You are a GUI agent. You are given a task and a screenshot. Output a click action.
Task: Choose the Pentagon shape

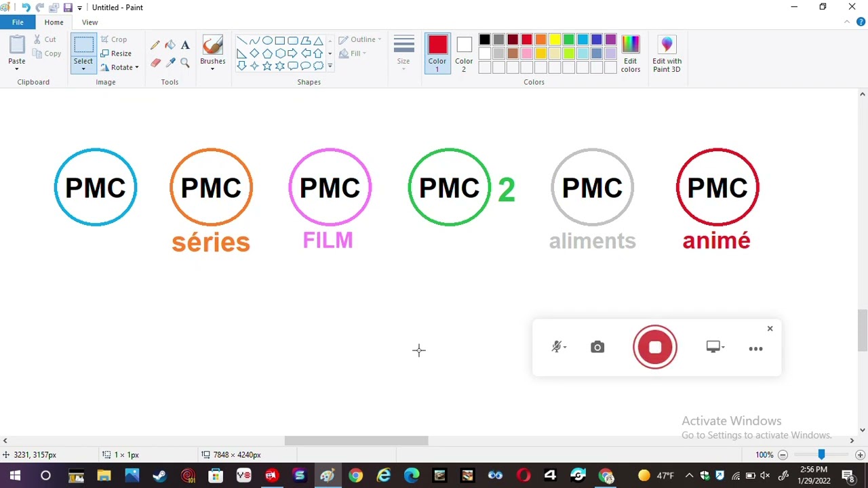[267, 54]
